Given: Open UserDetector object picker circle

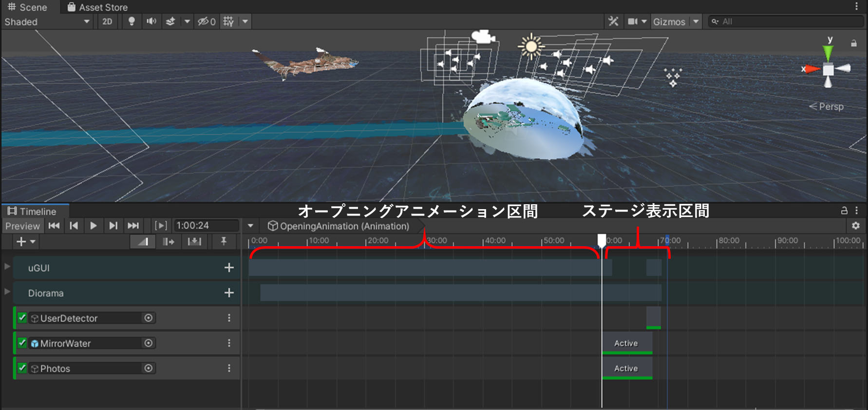Looking at the screenshot, I should [x=149, y=318].
